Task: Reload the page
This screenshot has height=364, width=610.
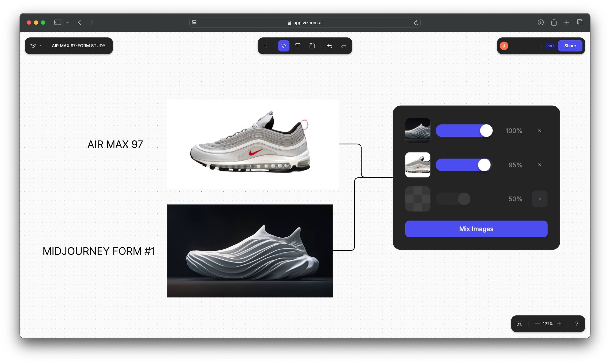Action: coord(416,23)
